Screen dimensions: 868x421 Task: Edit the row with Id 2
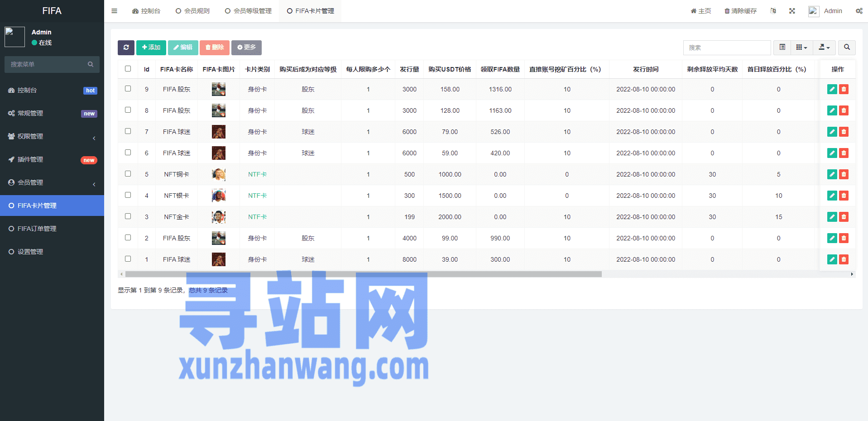[832, 238]
